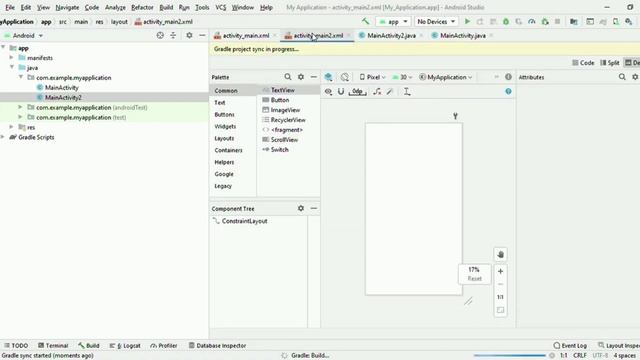This screenshot has height=360, width=640.
Task: Open the MyApplication theme dropdown
Action: click(445, 77)
